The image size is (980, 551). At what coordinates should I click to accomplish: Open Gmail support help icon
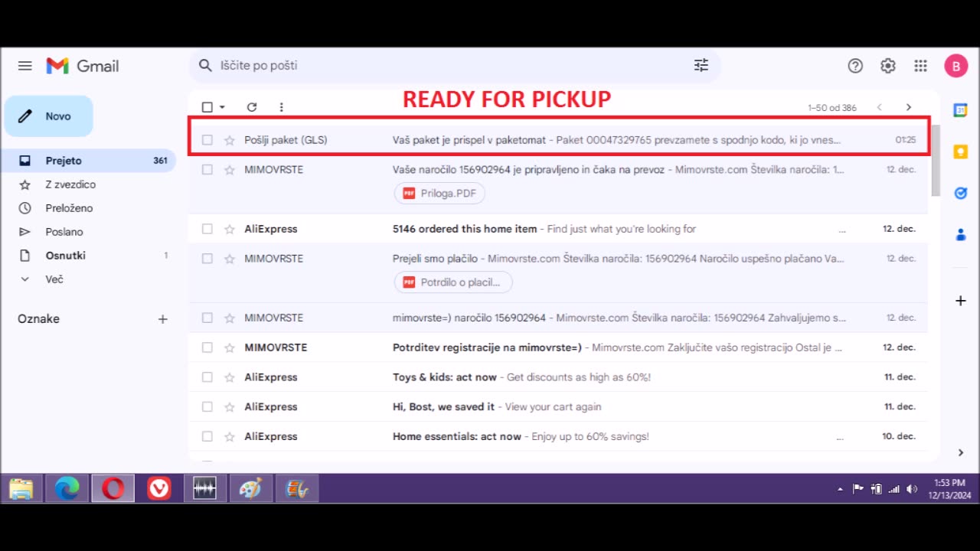[855, 66]
